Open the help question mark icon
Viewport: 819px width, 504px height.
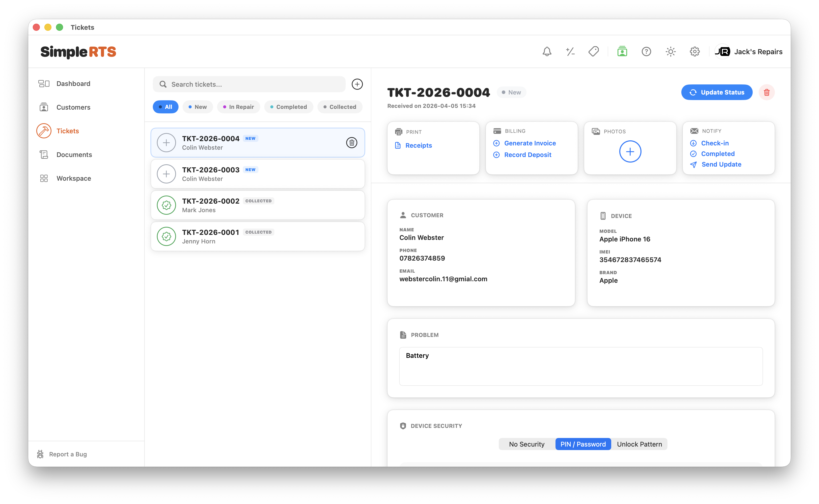point(646,52)
